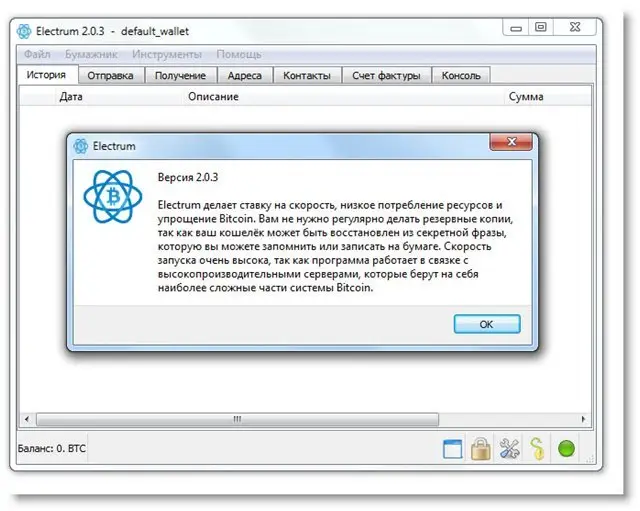The height and width of the screenshot is (511, 640).
Task: Click the Electrum icon in the dialog title bar
Action: coord(80,146)
